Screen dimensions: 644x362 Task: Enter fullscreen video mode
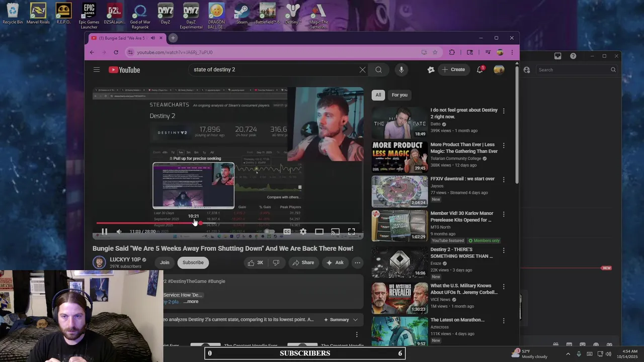point(352,232)
